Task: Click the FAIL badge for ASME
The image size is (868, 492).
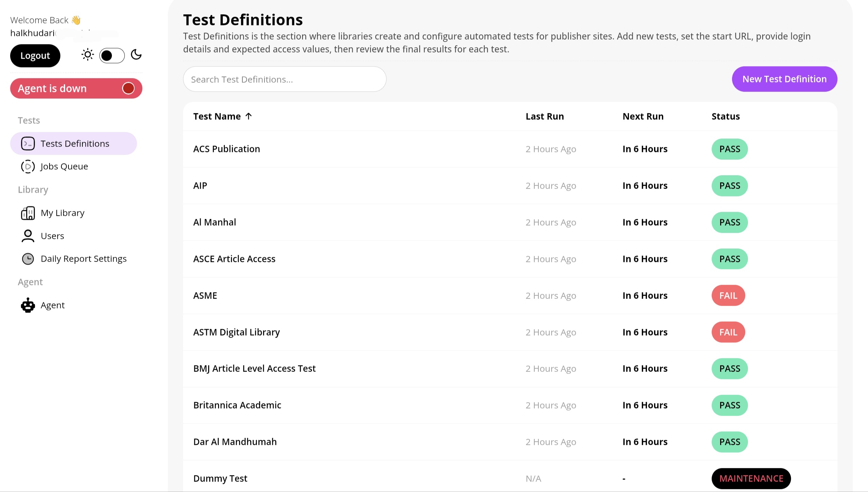Action: click(728, 296)
